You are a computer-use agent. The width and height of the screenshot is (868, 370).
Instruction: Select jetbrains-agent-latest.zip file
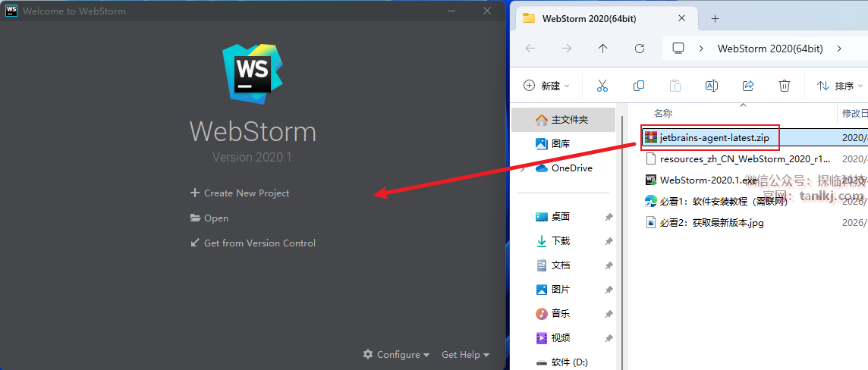713,138
